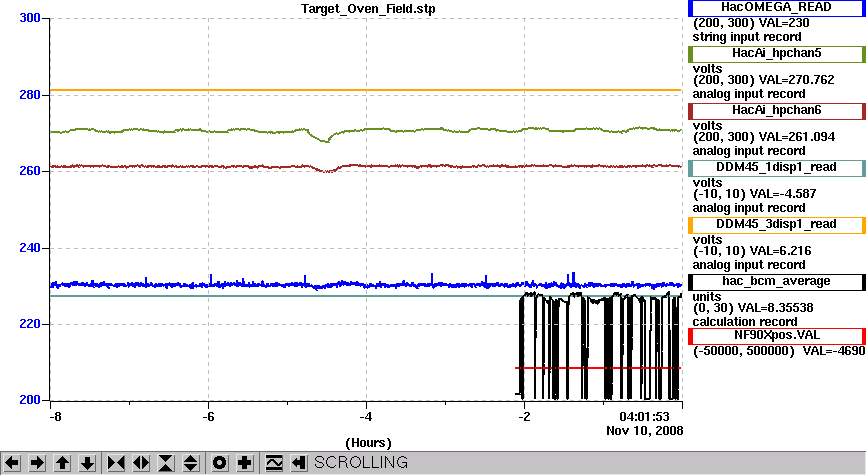Click the waveform display mode icon
This screenshot has width=866, height=475.
coord(274,463)
